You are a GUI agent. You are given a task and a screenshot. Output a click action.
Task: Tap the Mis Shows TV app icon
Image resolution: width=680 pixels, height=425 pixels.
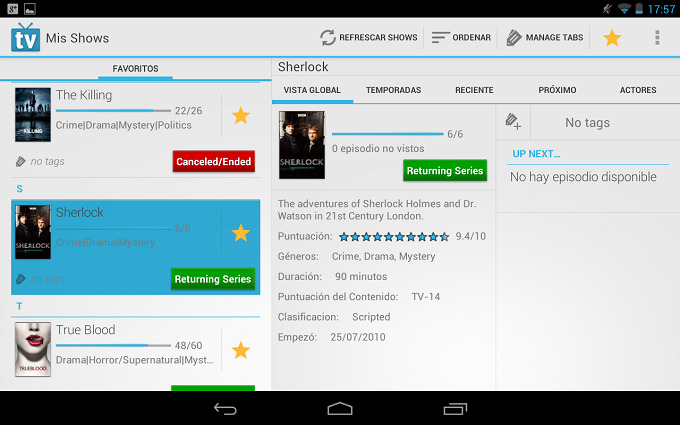(x=24, y=38)
